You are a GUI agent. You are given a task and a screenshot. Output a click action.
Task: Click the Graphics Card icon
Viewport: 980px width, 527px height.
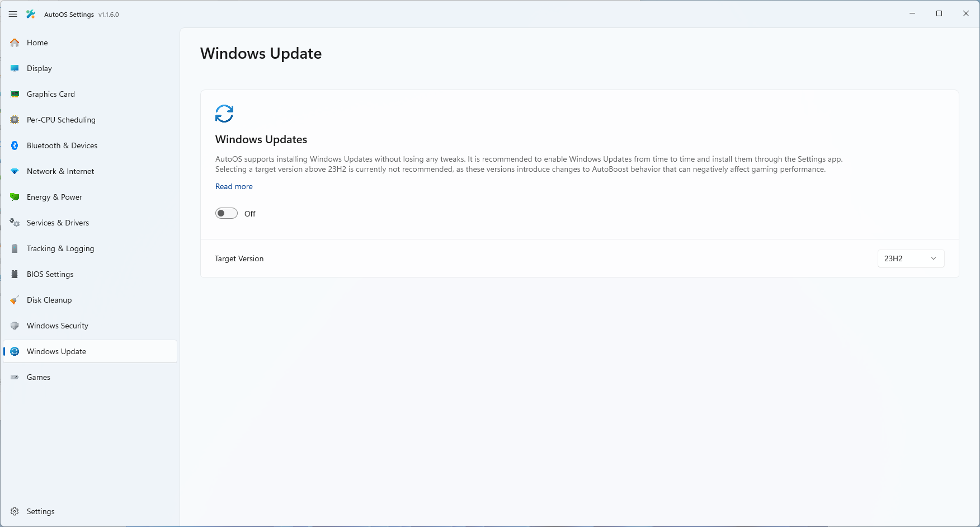(x=15, y=94)
